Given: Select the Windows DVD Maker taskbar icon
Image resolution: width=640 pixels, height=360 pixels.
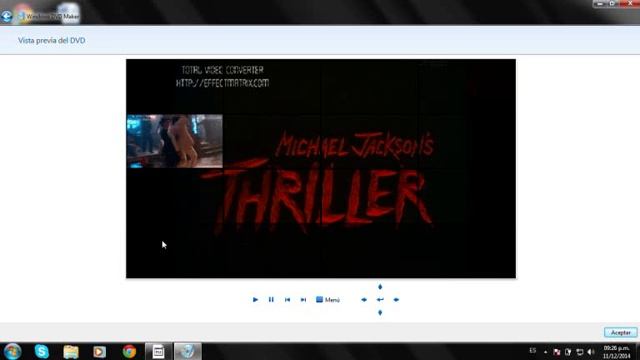Looking at the screenshot, I should [x=188, y=351].
